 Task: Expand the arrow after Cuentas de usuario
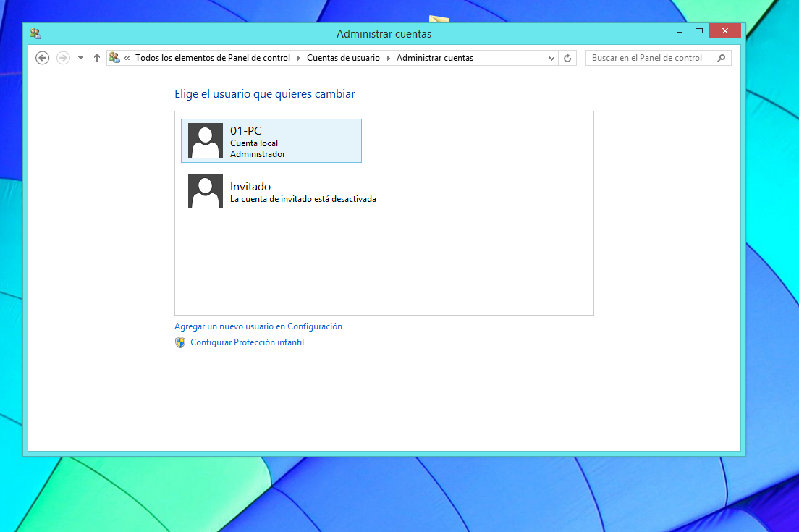(388, 58)
